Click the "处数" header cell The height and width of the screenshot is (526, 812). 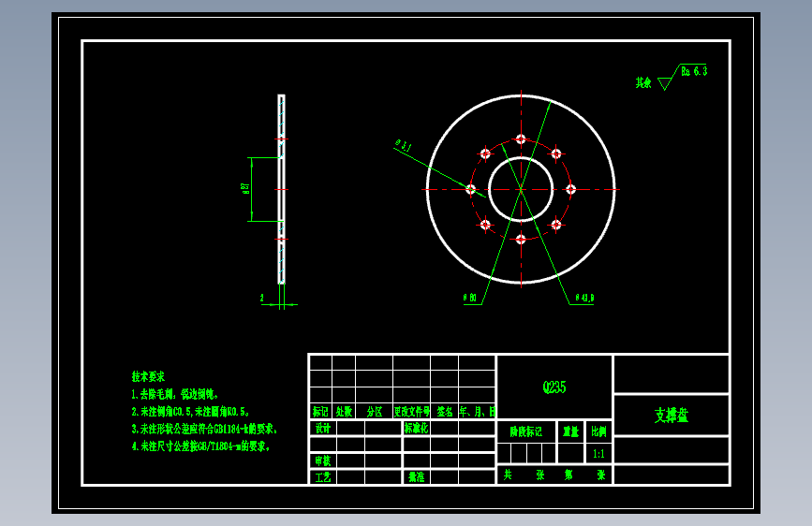pos(344,412)
